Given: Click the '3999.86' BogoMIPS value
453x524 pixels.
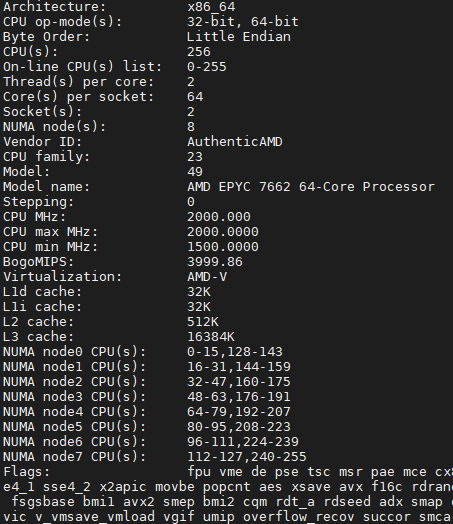Looking at the screenshot, I should (x=215, y=262).
